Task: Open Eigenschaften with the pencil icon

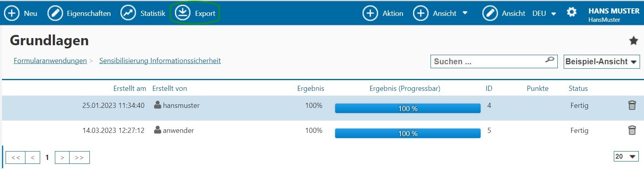Action: click(55, 13)
